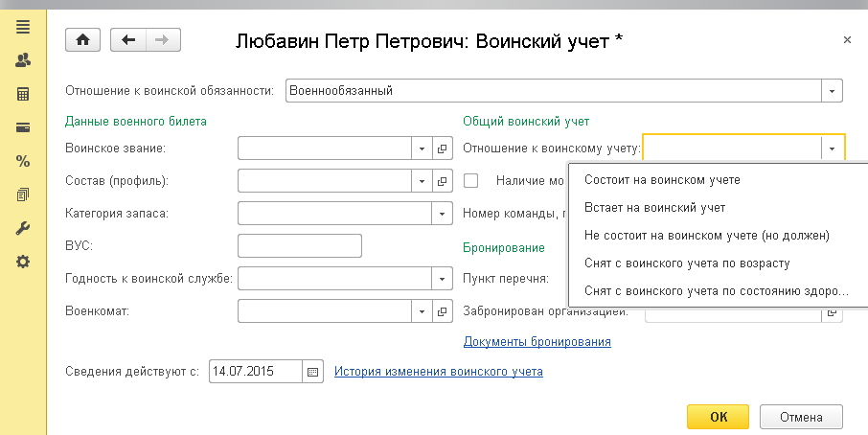Expand the Категория запаса dropdown

pos(442,213)
